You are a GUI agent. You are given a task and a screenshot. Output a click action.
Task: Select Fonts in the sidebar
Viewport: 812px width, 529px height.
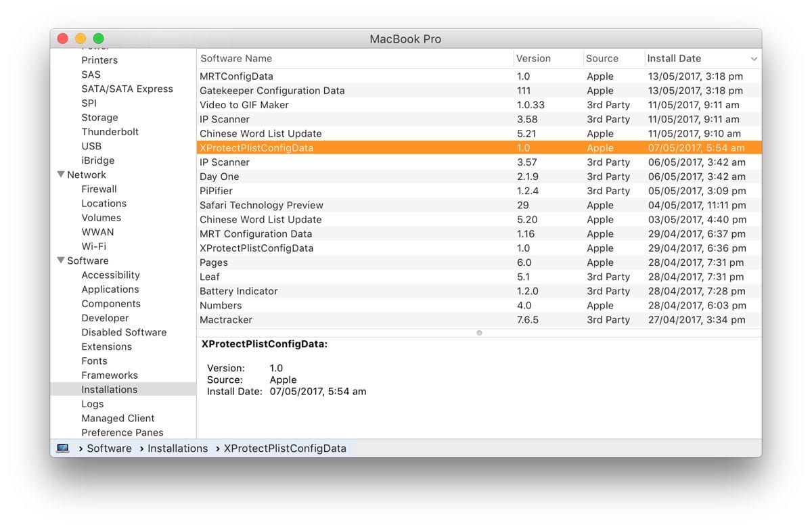94,361
